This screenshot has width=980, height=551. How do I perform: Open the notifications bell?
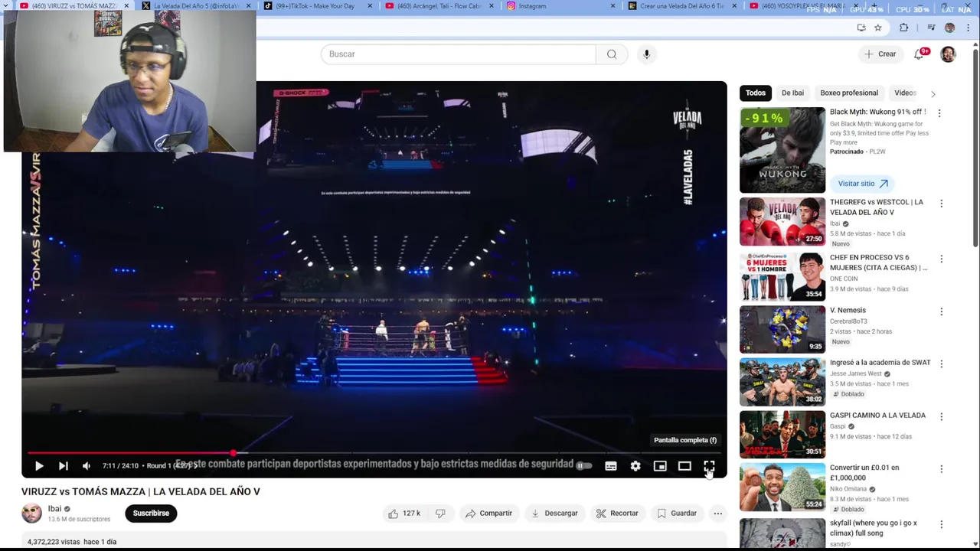pyautogui.click(x=919, y=54)
